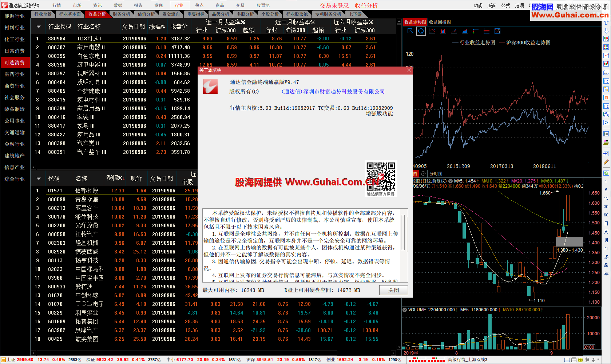Open the f(x) formula sidebar icon
The image size is (611, 364).
point(606,114)
